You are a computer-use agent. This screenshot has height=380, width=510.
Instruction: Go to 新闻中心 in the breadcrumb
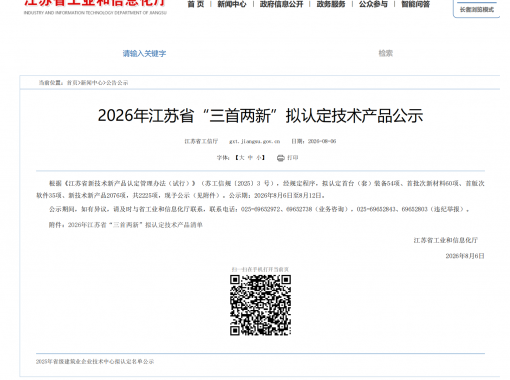[x=92, y=83]
